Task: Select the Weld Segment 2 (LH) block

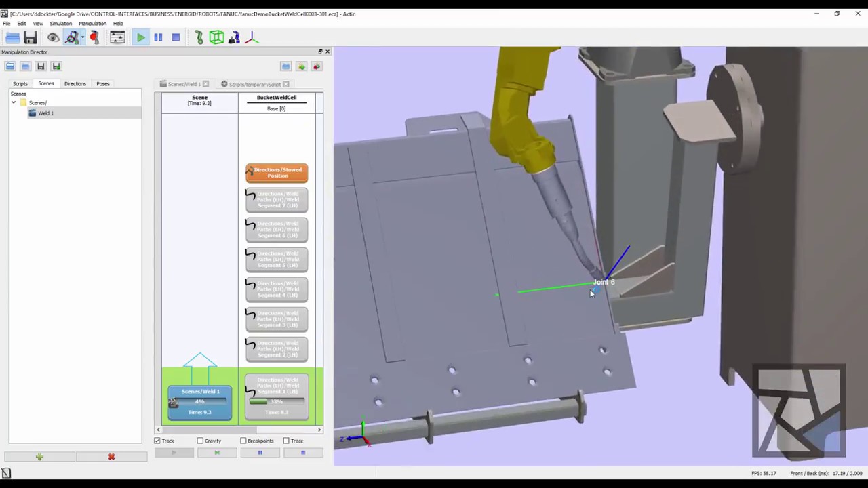Action: click(x=277, y=349)
